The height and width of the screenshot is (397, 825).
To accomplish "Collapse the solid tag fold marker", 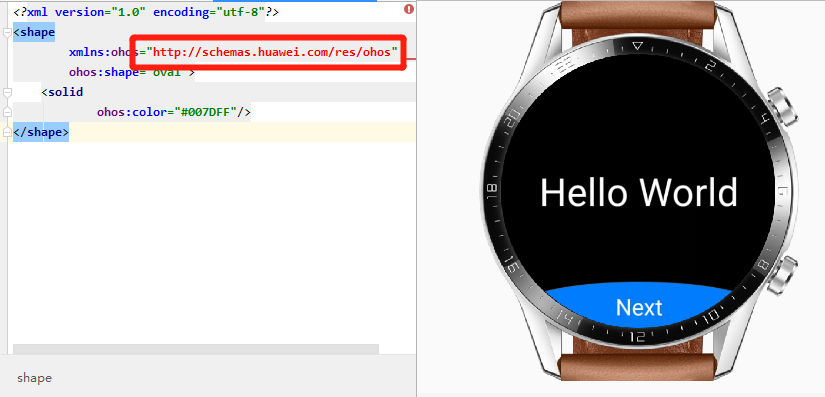I will 7,93.
